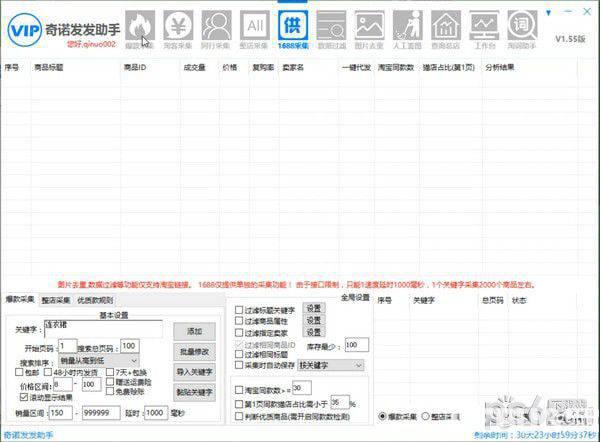
Task: Enable the 赠送运费险 checkbox
Action: tap(110, 382)
